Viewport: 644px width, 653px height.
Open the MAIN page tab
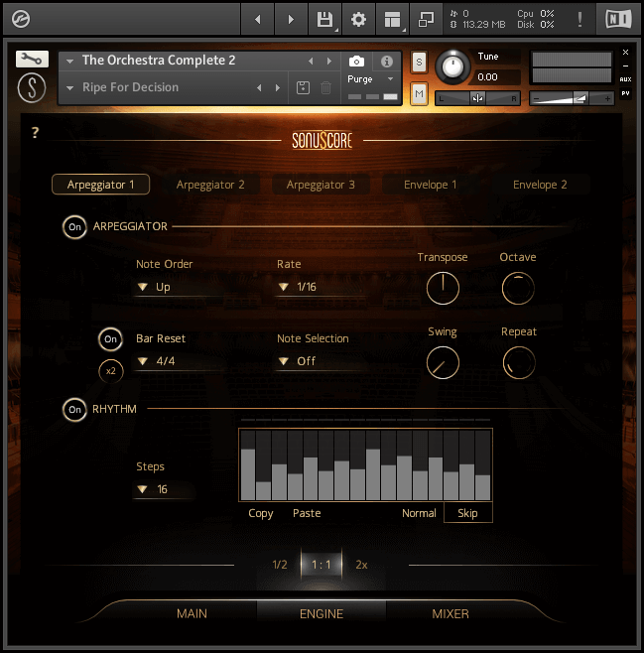[192, 613]
